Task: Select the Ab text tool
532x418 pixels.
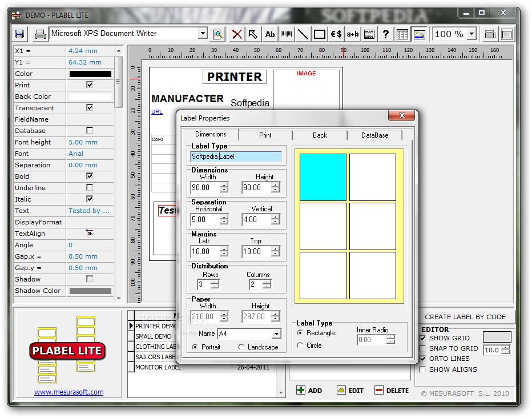Action: (270, 34)
